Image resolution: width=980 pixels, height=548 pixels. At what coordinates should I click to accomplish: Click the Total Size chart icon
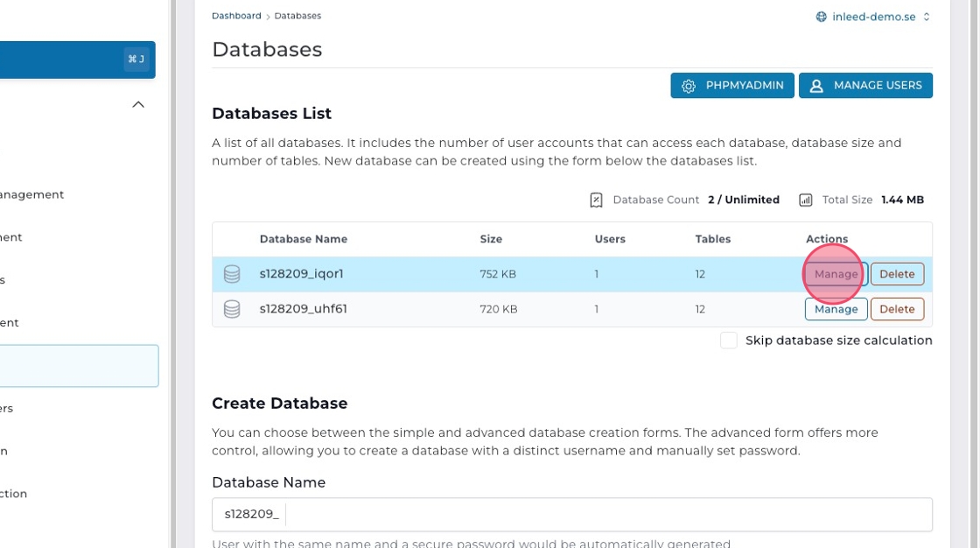pyautogui.click(x=805, y=200)
